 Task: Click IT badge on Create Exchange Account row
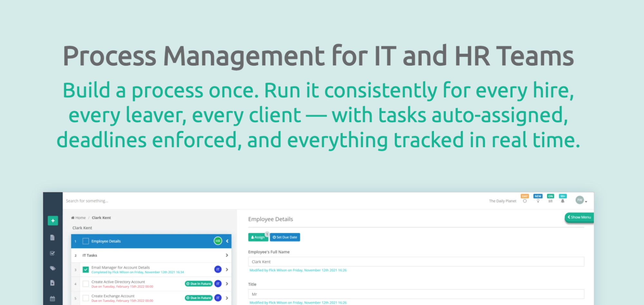218,298
